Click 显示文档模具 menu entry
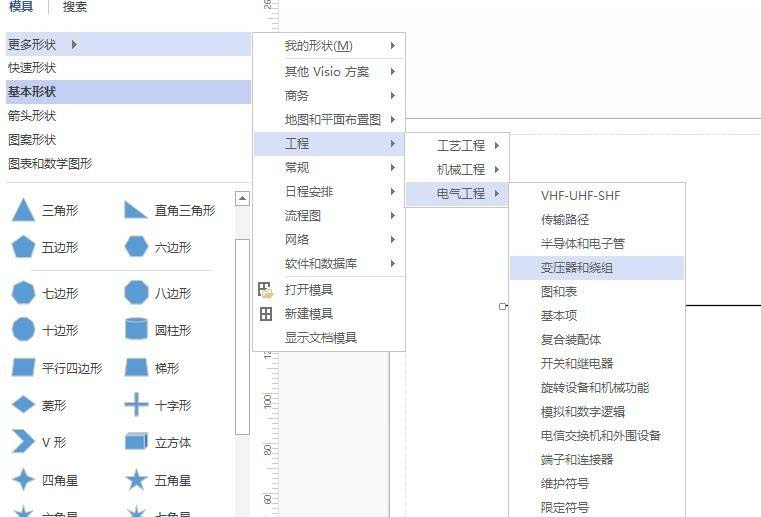Screen dimensions: 761x517 click(x=329, y=338)
